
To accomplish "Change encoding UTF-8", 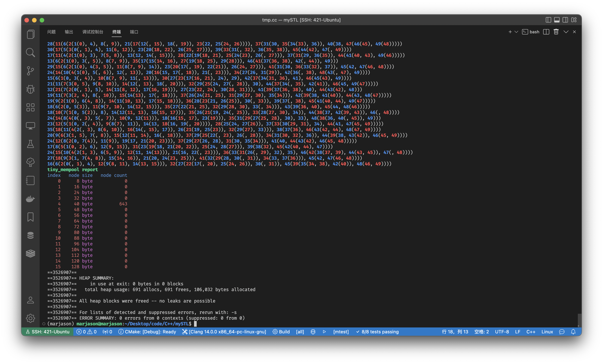I will tap(502, 332).
